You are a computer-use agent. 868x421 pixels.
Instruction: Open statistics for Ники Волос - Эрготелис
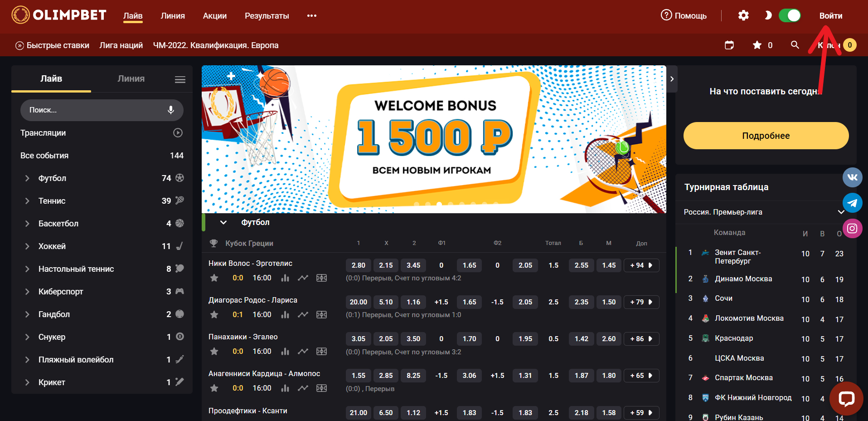285,278
